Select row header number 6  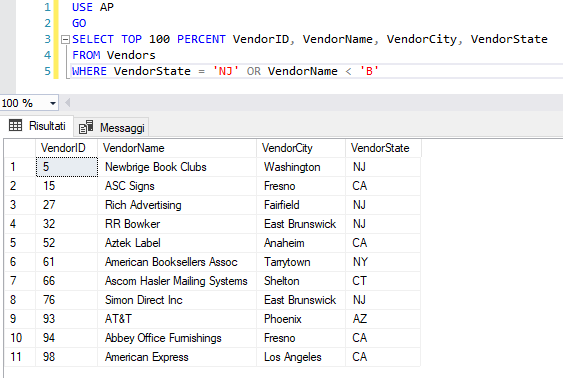pos(20,262)
